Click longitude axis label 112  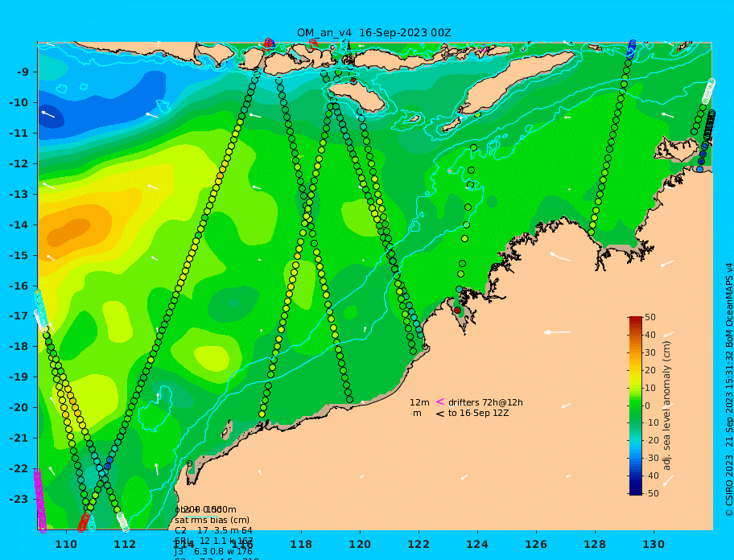[125, 545]
